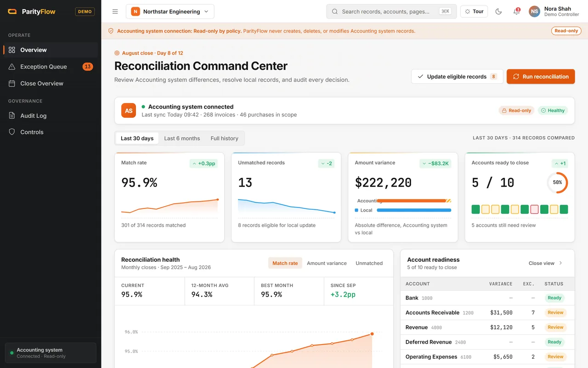Image resolution: width=588 pixels, height=368 pixels.
Task: Click Accounts Receivable row name
Action: [432, 312]
